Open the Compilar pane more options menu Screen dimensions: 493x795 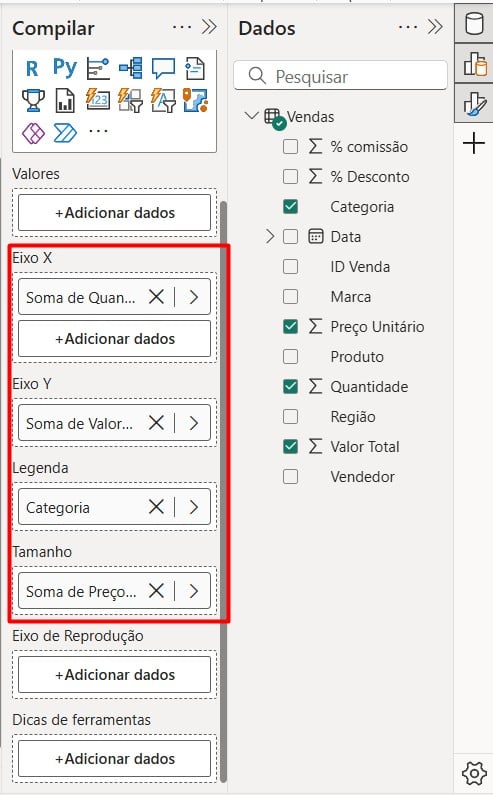[182, 27]
